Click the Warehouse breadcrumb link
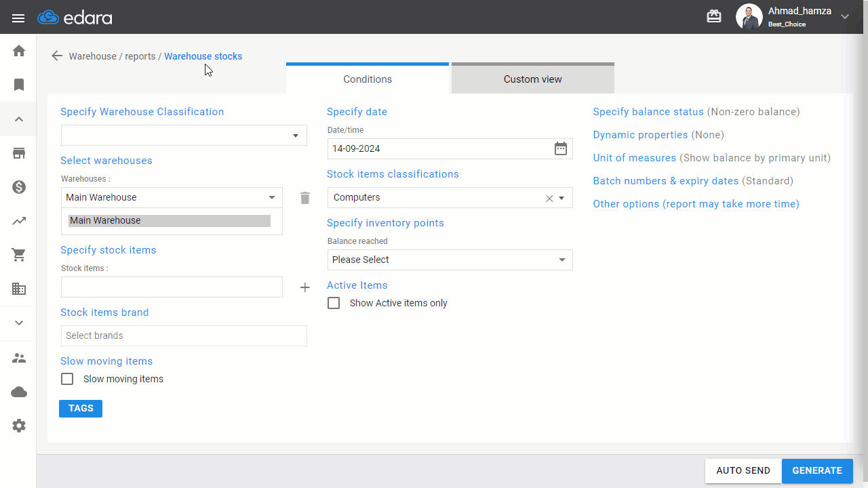The height and width of the screenshot is (488, 868). [93, 56]
